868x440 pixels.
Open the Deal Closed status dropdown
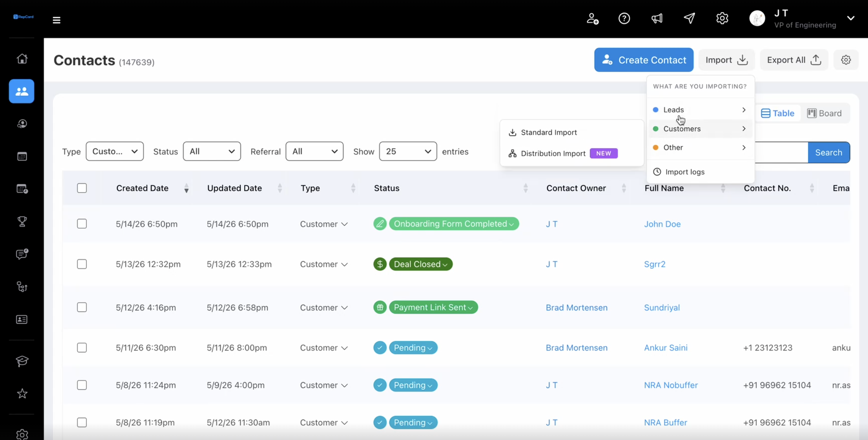pyautogui.click(x=421, y=264)
